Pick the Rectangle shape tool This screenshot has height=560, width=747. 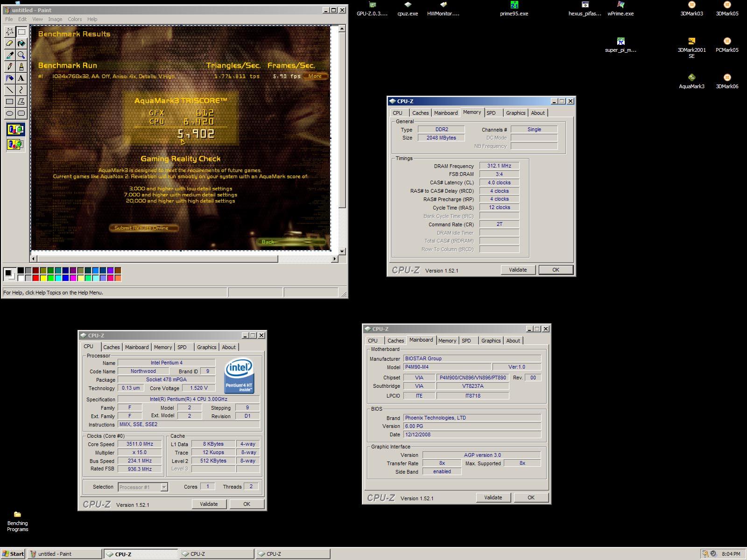[x=9, y=101]
